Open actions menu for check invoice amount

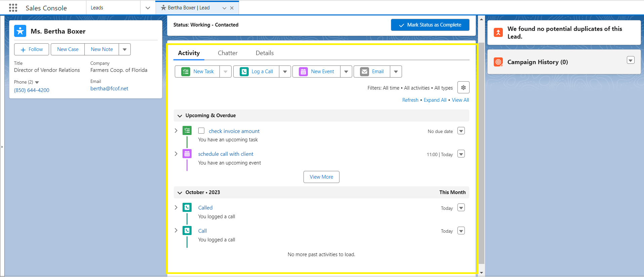[x=461, y=131]
